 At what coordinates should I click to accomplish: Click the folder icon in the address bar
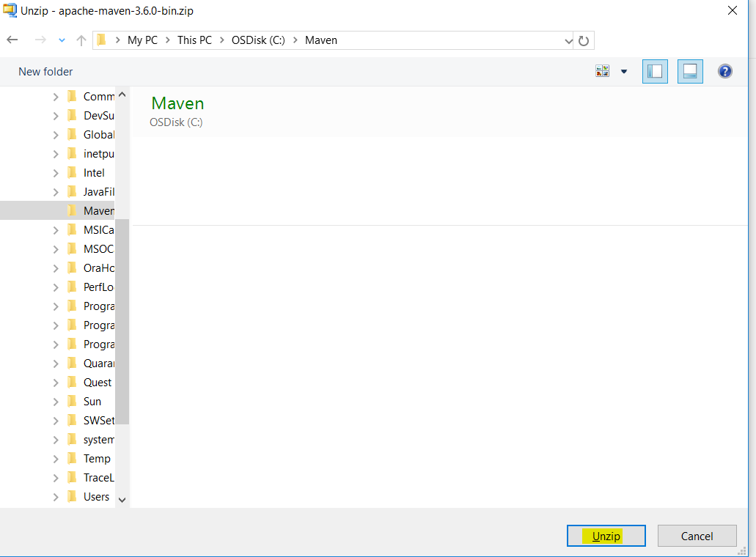pos(102,40)
